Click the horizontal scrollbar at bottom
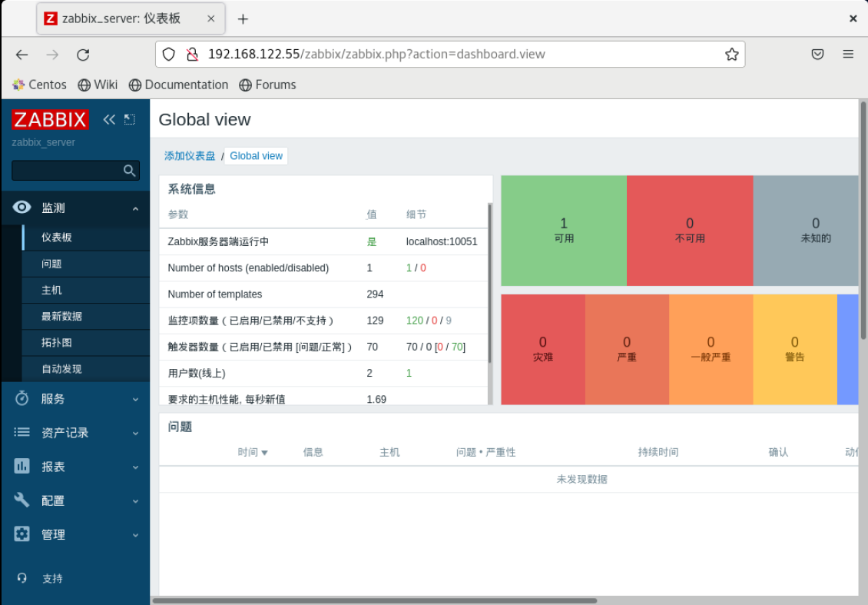The width and height of the screenshot is (868, 605). coord(375,600)
